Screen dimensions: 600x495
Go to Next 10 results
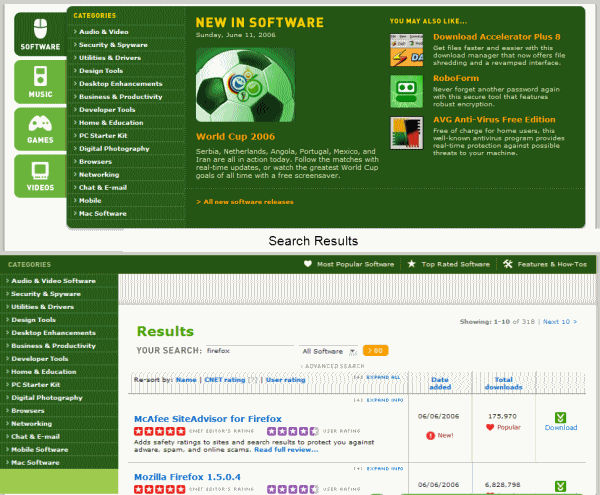coord(560,322)
